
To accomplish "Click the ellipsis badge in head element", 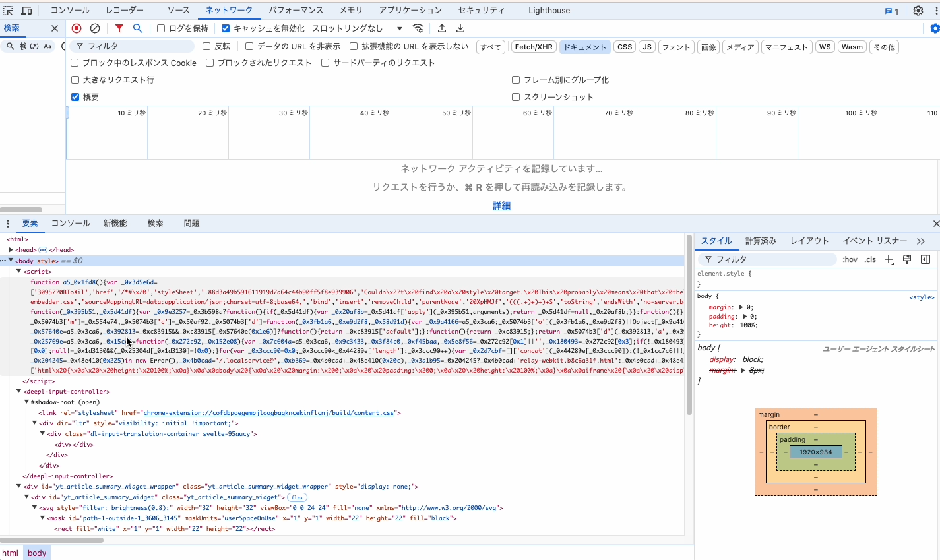I will [43, 250].
